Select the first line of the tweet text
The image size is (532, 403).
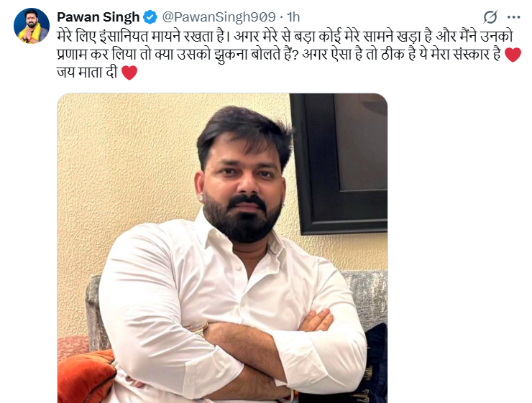[x=285, y=36]
